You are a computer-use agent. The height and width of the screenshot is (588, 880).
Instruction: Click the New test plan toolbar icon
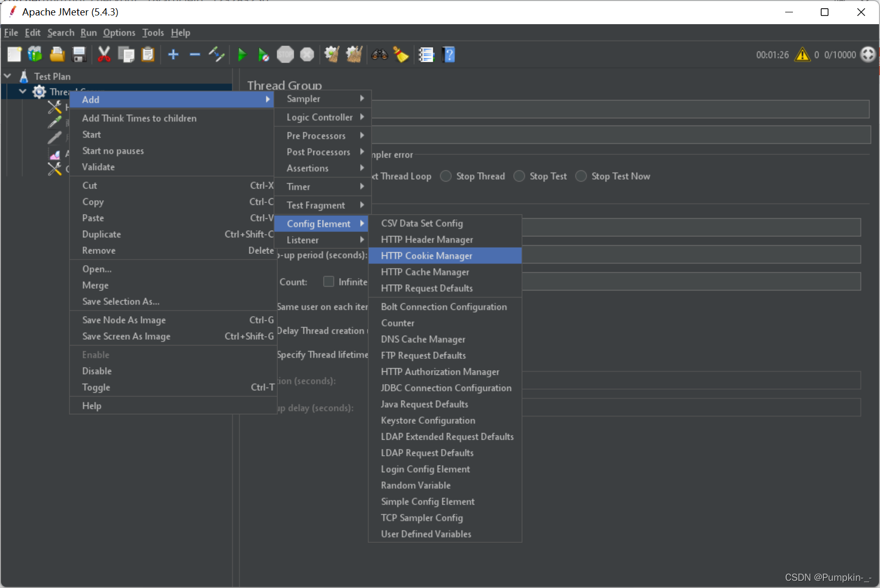(14, 54)
